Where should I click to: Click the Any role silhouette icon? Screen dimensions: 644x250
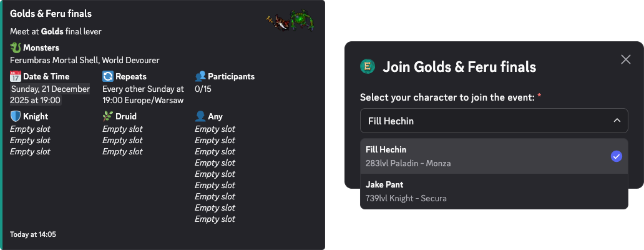point(200,116)
